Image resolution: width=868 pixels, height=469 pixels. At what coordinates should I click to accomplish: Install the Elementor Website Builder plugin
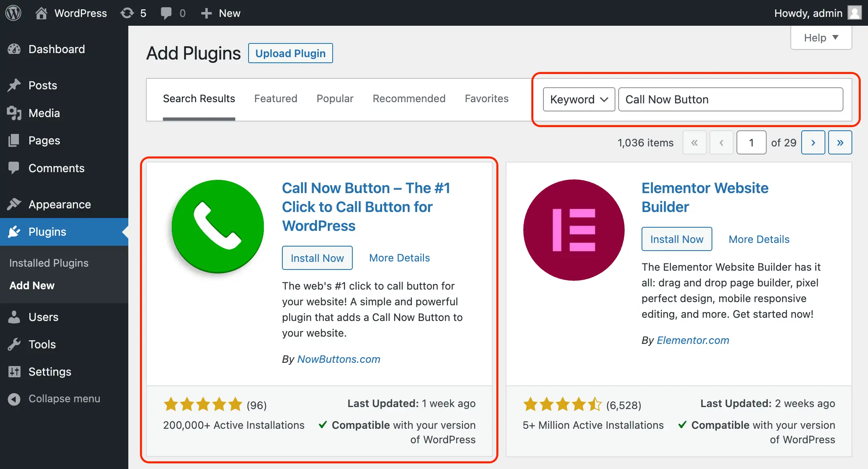click(677, 239)
